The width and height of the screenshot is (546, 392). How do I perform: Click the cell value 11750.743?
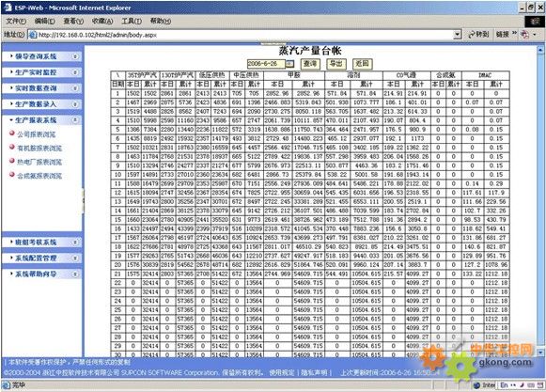click(308, 130)
